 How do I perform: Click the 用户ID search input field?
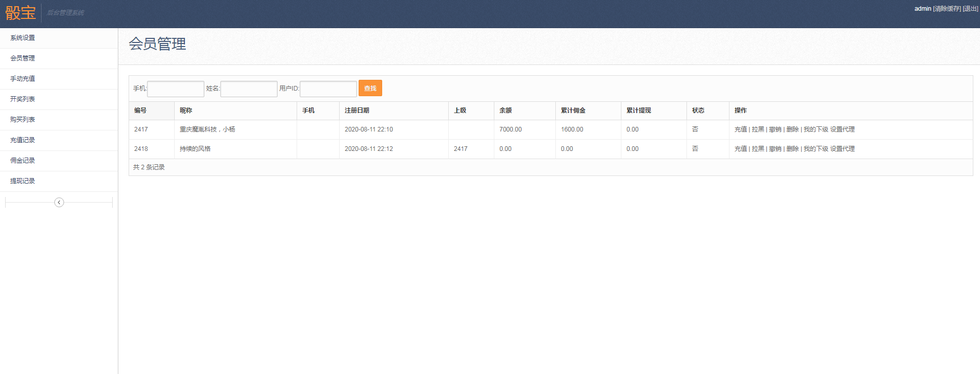(328, 89)
